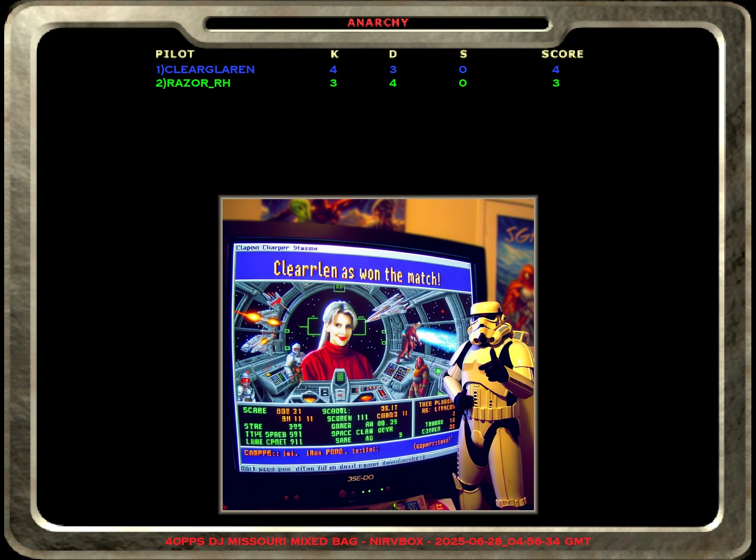Click CLEARGLAREN's kills value 4
The image size is (756, 560).
coord(333,69)
